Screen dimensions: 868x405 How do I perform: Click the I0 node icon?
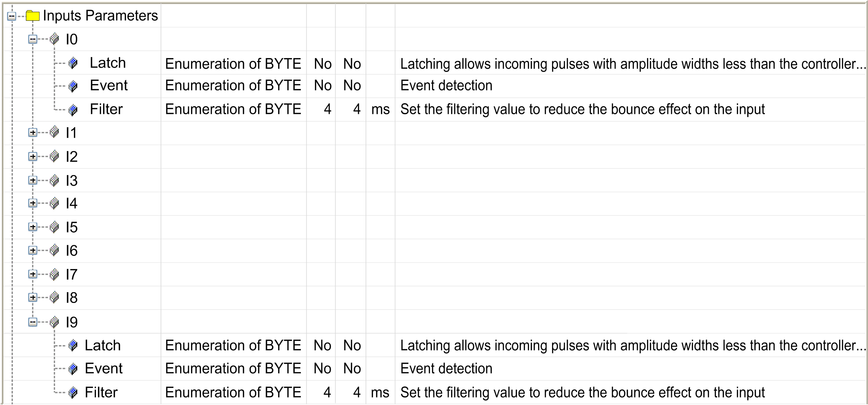(x=54, y=39)
